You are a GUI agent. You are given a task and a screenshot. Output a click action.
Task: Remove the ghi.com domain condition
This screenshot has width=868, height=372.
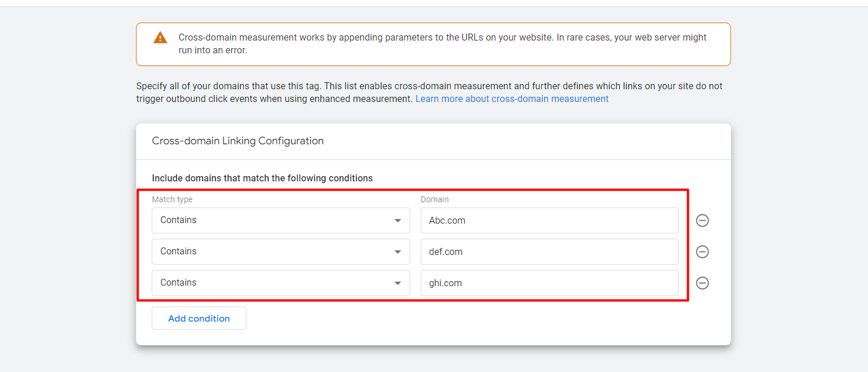click(x=702, y=283)
